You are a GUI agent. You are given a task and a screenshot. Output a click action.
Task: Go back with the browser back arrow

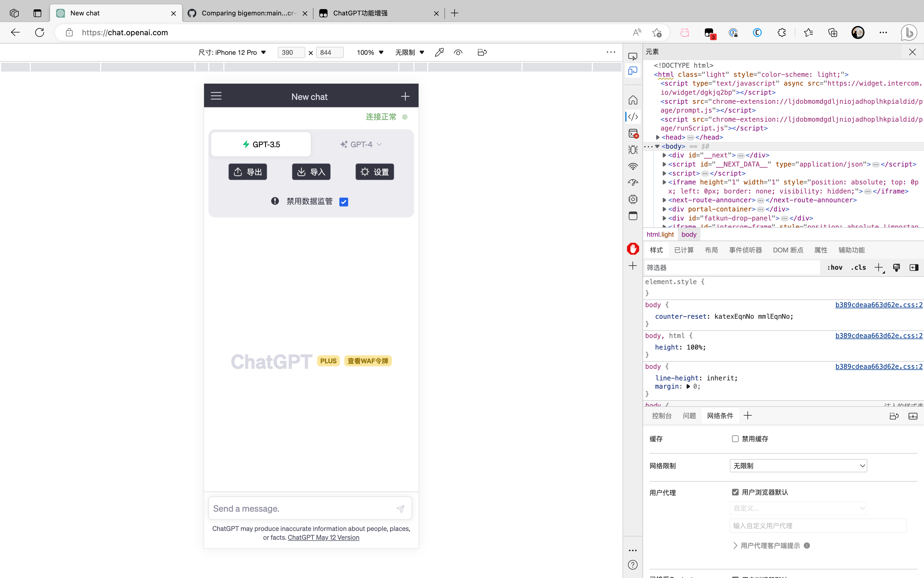[x=15, y=32]
